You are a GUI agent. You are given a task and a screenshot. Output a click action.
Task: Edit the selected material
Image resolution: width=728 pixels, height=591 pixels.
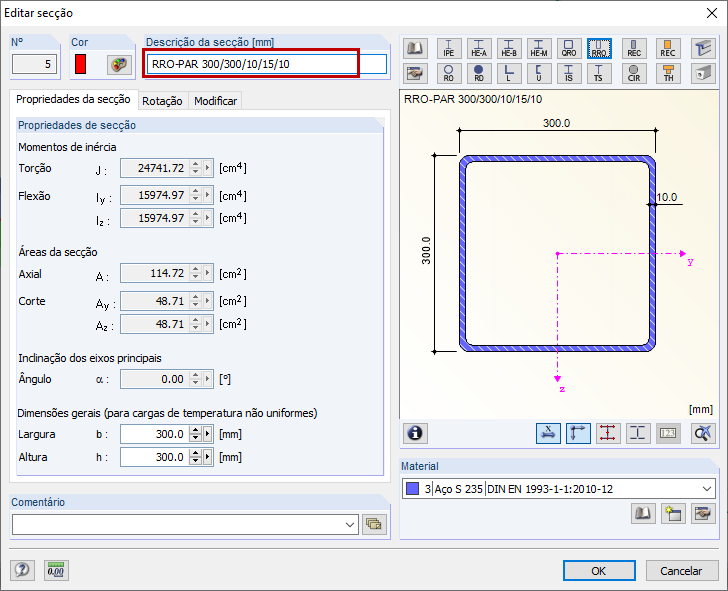pyautogui.click(x=703, y=513)
